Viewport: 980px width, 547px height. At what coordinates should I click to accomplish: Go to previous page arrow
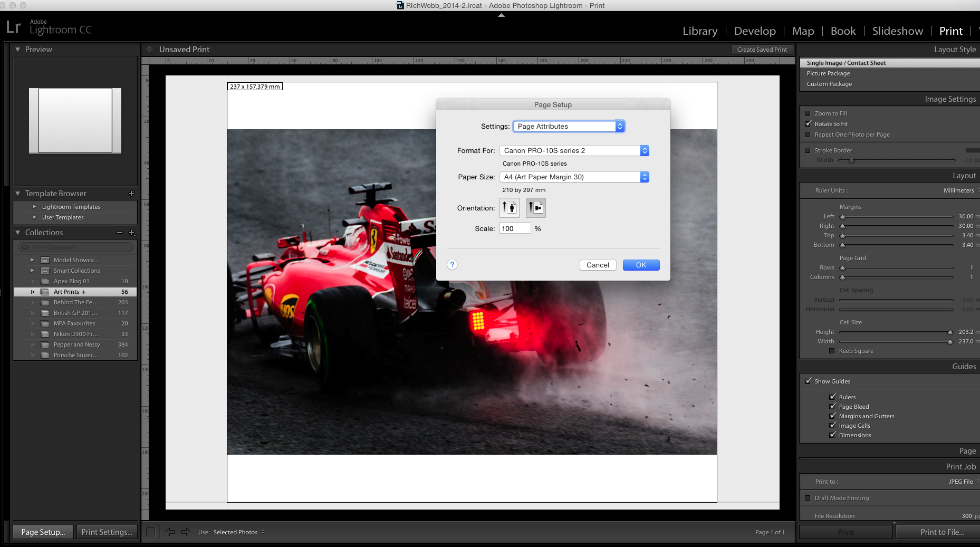(170, 532)
